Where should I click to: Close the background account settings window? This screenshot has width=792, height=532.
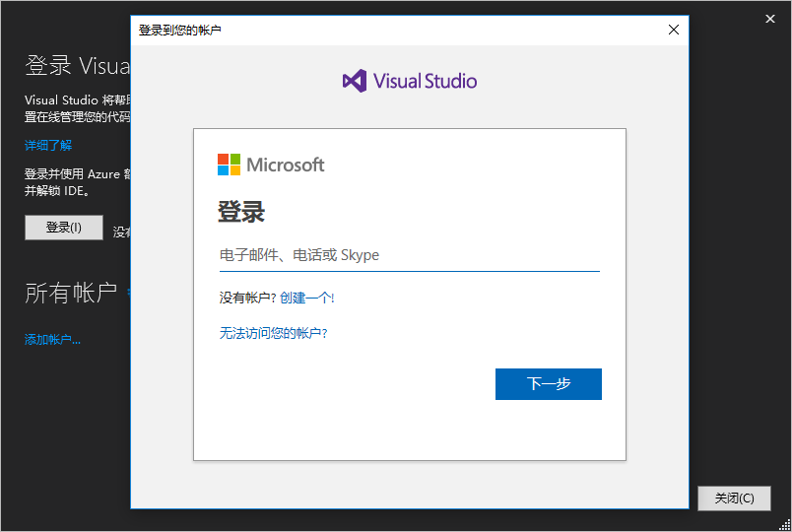pyautogui.click(x=769, y=19)
